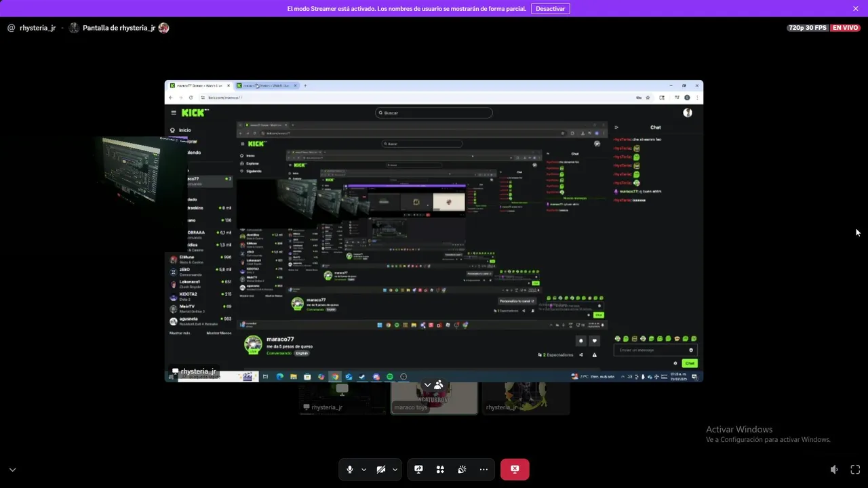This screenshot has height=488, width=868.
Task: Click Mostrar Menos in Kick sidebar
Action: tap(219, 333)
